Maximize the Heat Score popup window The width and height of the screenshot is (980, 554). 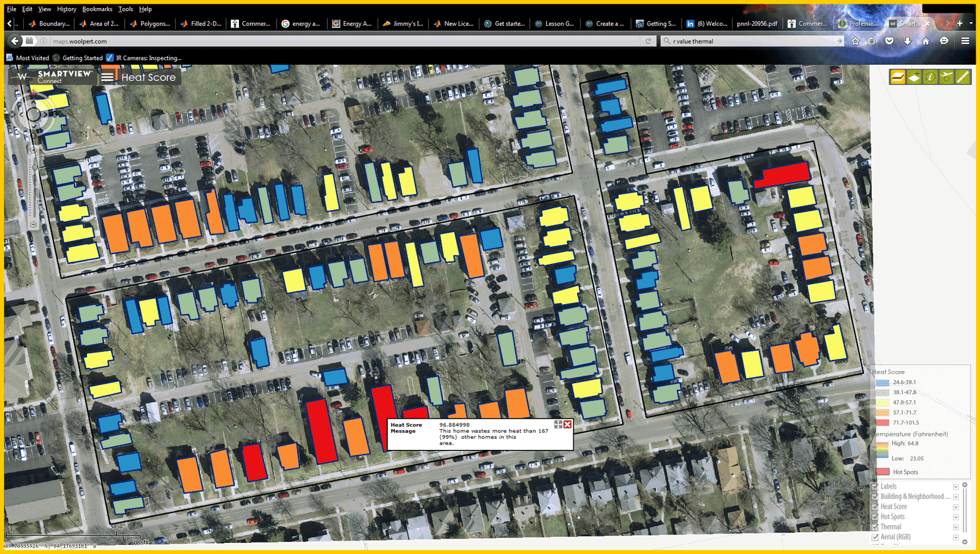(x=558, y=425)
